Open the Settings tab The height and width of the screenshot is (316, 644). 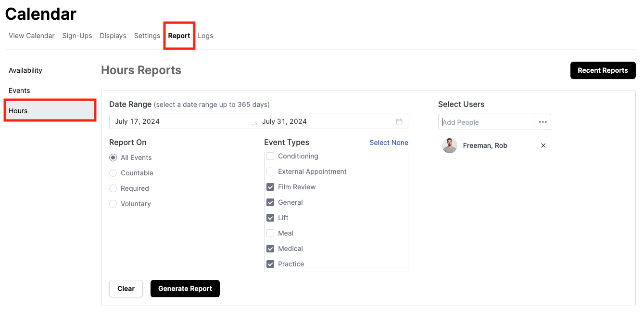pyautogui.click(x=147, y=36)
